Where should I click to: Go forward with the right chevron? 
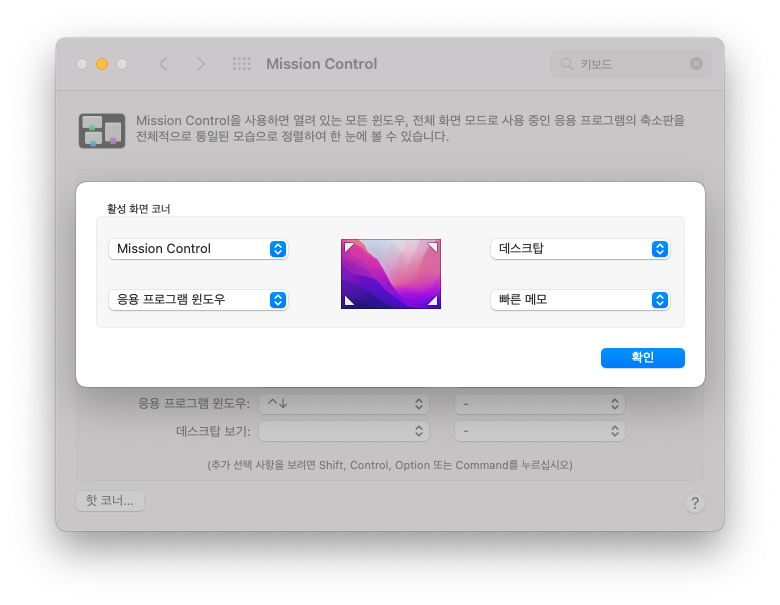[x=200, y=64]
